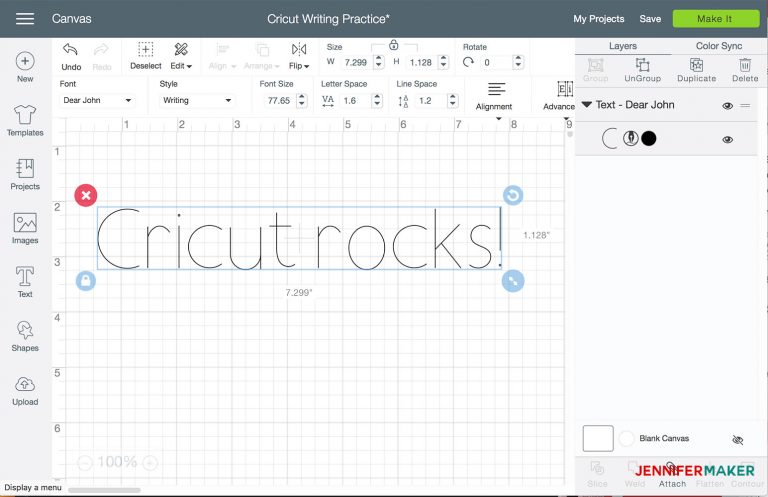This screenshot has width=768, height=497.
Task: Open My Projects
Action: coord(599,19)
